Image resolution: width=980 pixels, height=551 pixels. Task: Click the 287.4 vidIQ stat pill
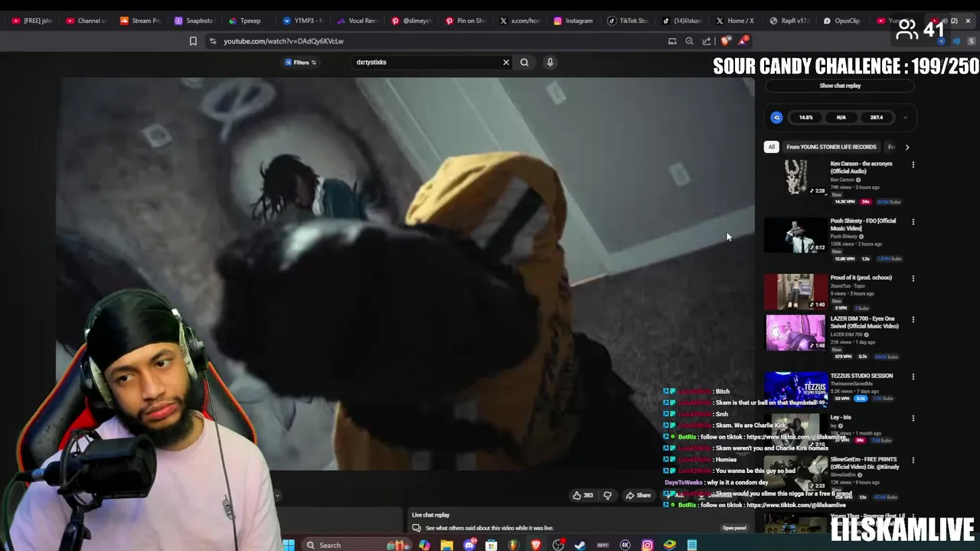click(x=877, y=118)
